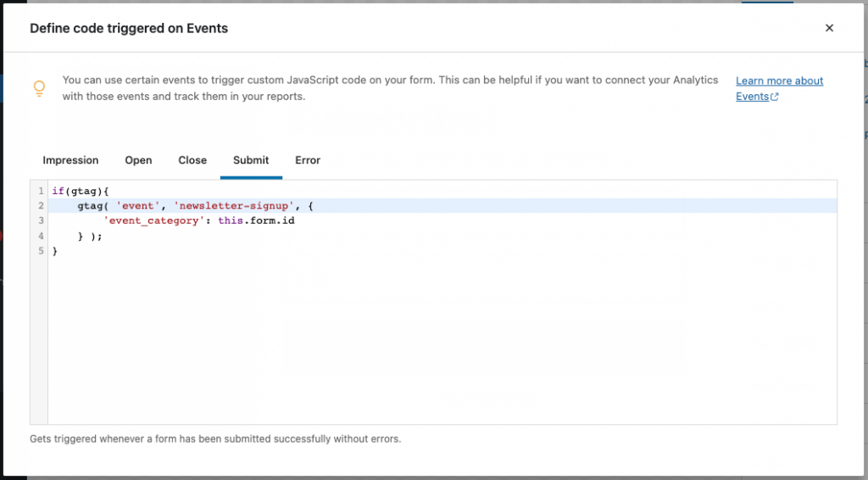Click line number 3 in the gutter
Image resolution: width=868 pixels, height=480 pixels.
coord(40,220)
